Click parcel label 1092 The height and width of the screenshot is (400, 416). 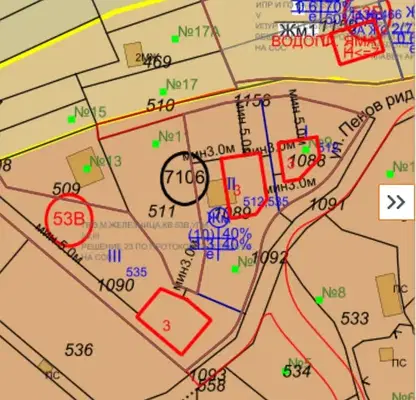[269, 257]
